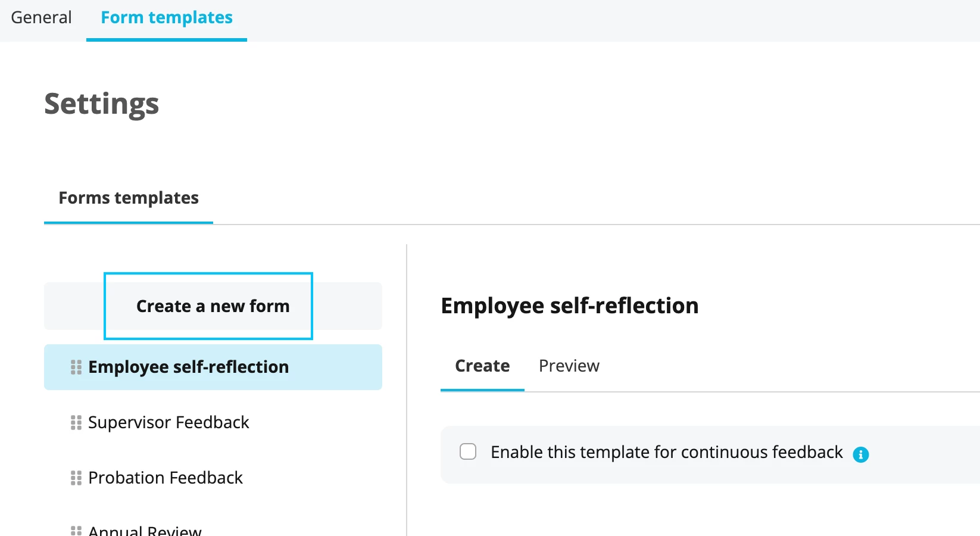Switch to the Preview tab

click(569, 366)
